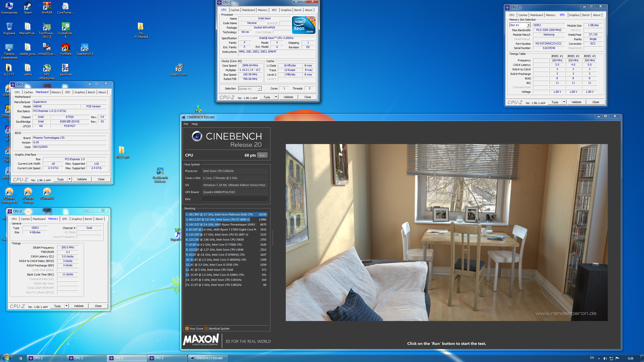
Task: Open the Bench tab in CPU window
Action: pyautogui.click(x=298, y=10)
